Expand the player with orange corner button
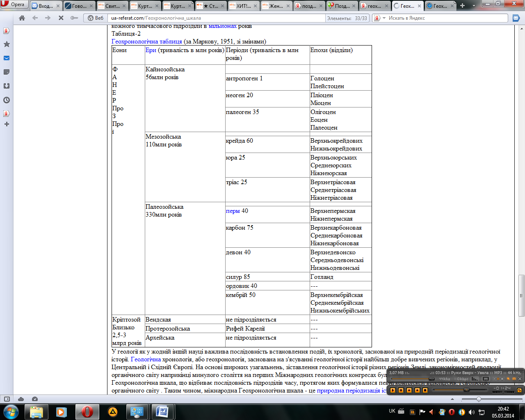The image size is (525, 420). pos(519,390)
